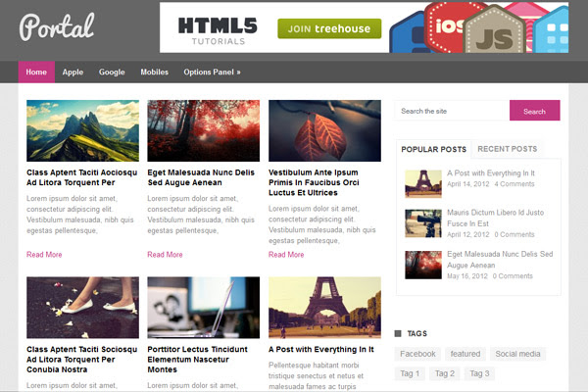
Task: Go to the Home menu item
Action: click(36, 72)
